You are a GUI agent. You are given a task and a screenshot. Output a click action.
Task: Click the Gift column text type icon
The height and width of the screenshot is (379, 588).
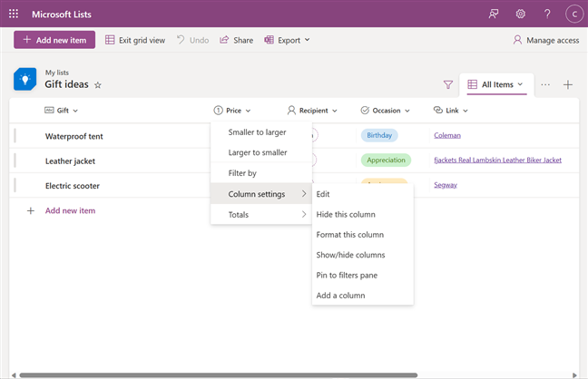click(49, 111)
